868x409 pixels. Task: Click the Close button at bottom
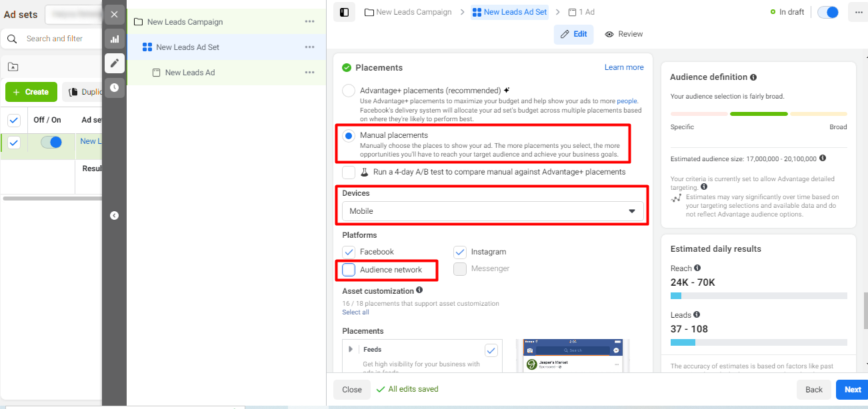pos(352,390)
